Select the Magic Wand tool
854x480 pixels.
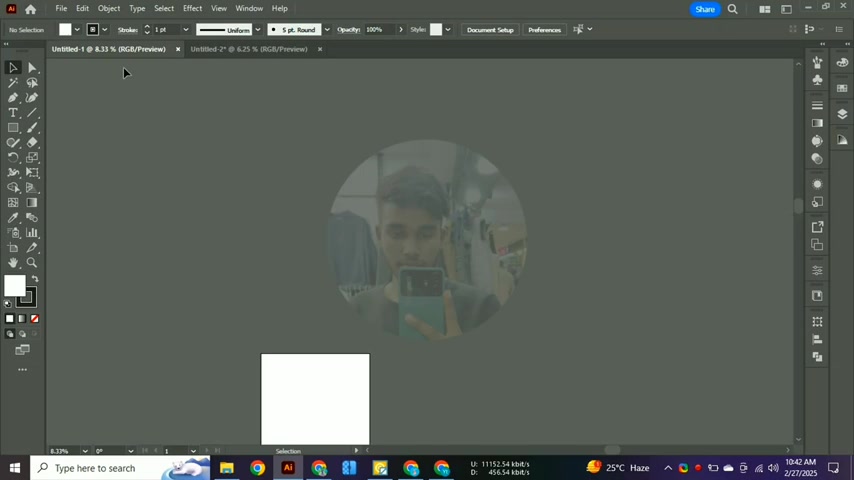[13, 83]
